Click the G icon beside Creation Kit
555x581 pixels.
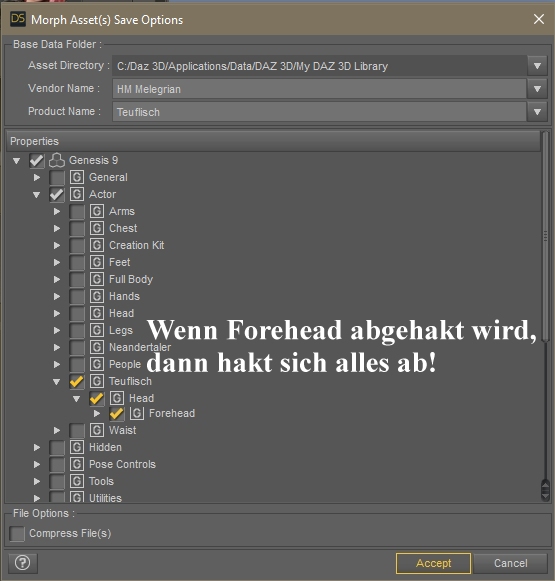97,245
